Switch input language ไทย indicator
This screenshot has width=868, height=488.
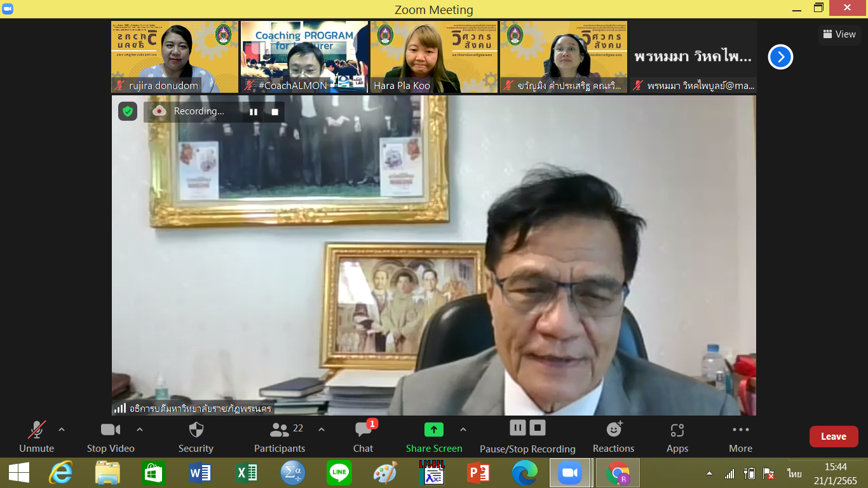tap(794, 473)
